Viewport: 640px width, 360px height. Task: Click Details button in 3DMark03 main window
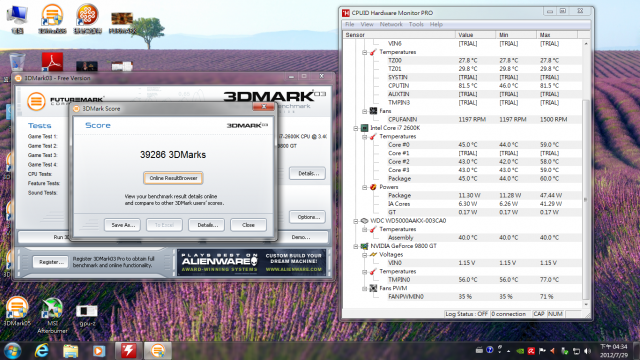308,173
